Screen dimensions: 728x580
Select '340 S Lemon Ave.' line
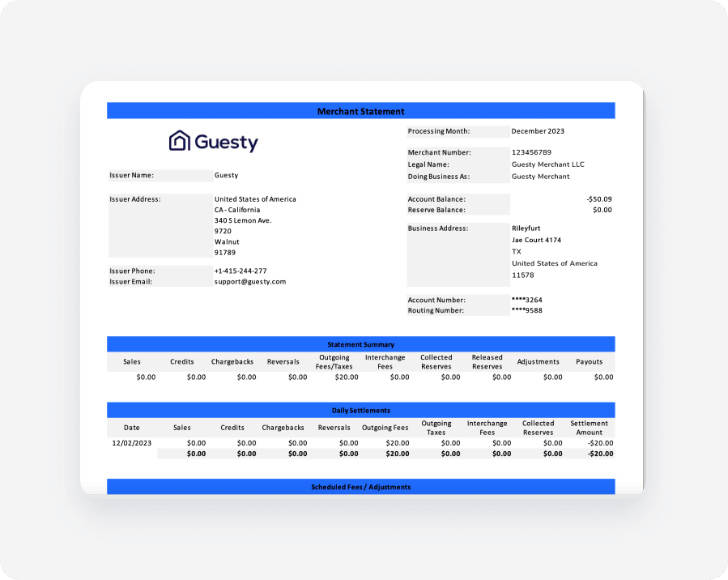pyautogui.click(x=243, y=220)
